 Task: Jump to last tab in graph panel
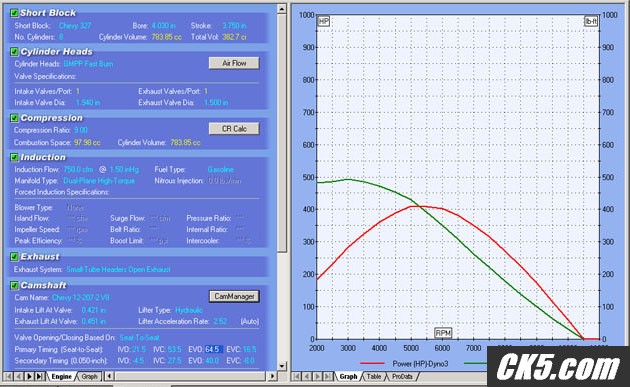click(x=328, y=377)
